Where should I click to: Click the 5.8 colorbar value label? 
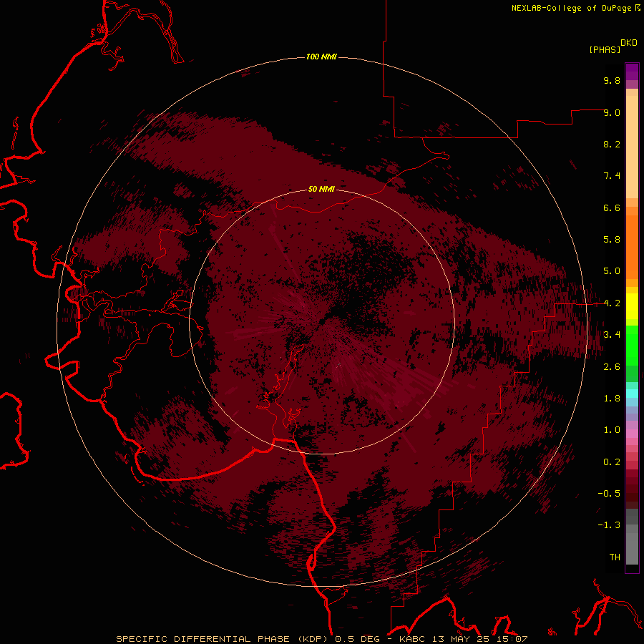coord(612,240)
